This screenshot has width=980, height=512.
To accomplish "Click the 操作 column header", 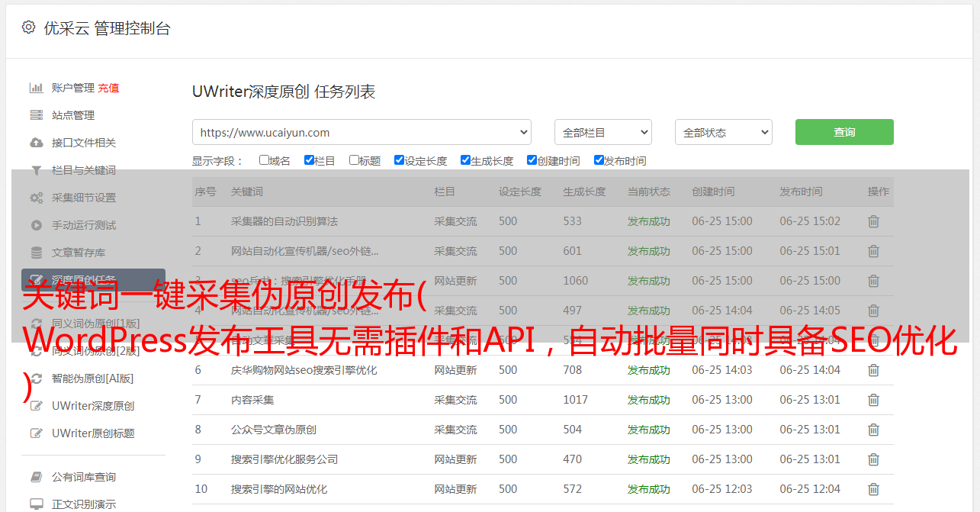I will pos(879,192).
